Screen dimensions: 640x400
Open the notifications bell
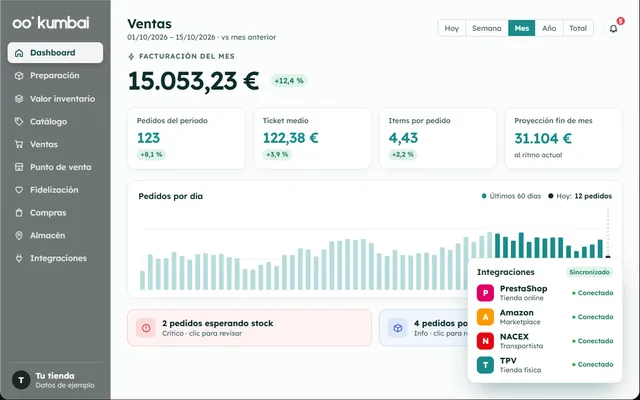pos(613,29)
